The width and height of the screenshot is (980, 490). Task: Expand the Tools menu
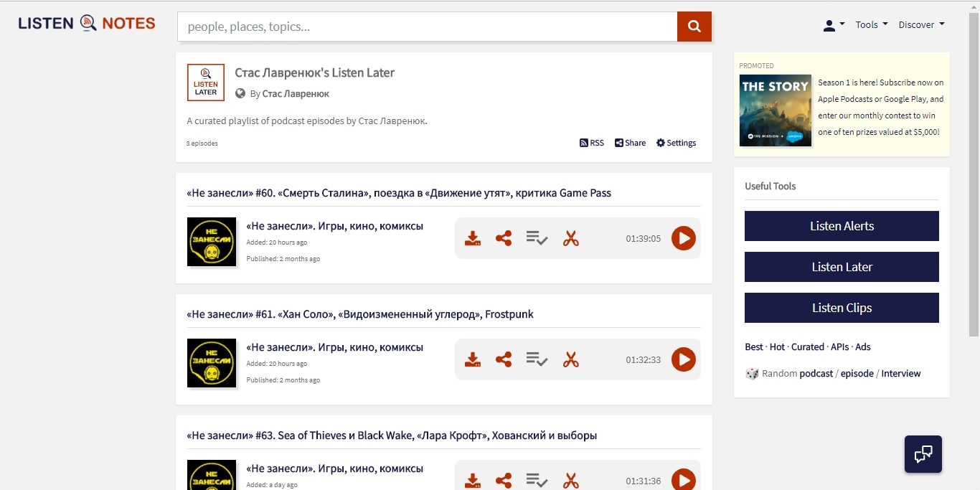(x=872, y=24)
